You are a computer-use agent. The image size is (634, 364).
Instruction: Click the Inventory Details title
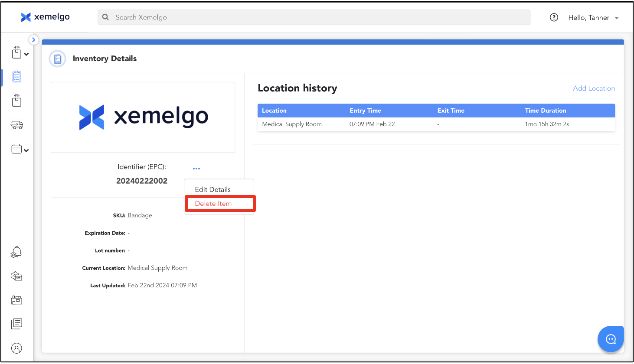[105, 58]
